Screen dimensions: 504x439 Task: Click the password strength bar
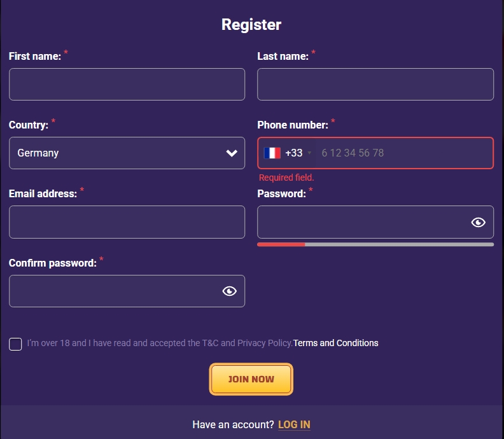pos(375,244)
